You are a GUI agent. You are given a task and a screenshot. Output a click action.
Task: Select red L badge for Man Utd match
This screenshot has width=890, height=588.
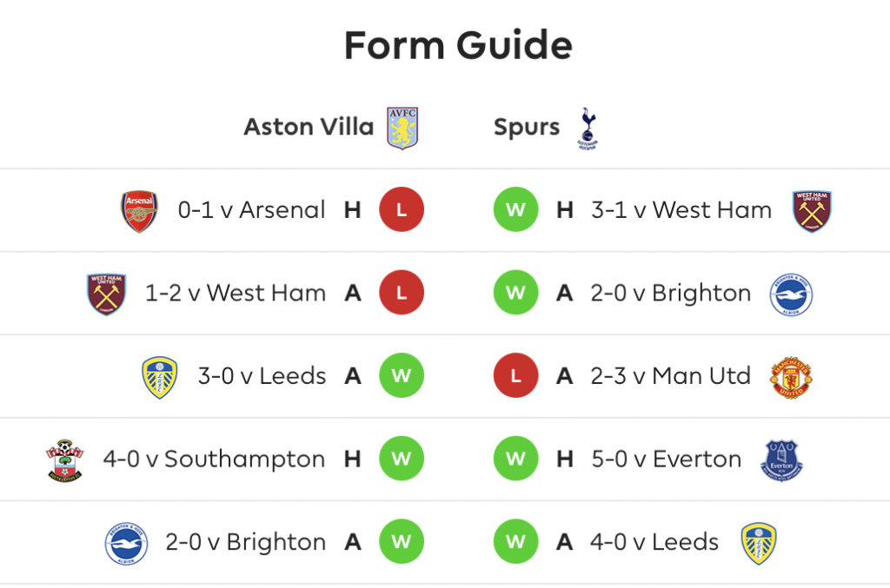515,375
